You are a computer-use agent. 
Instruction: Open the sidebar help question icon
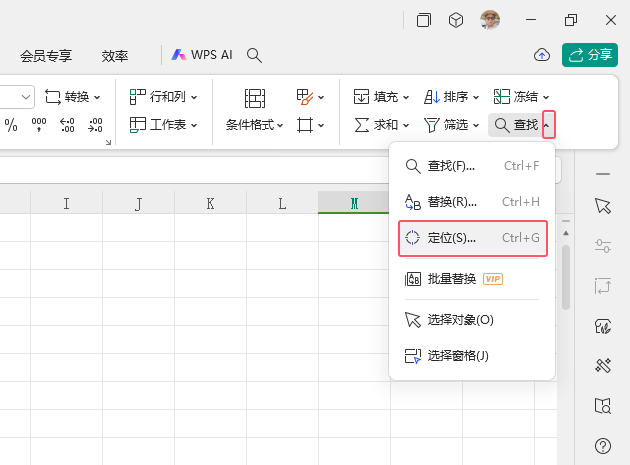603,446
